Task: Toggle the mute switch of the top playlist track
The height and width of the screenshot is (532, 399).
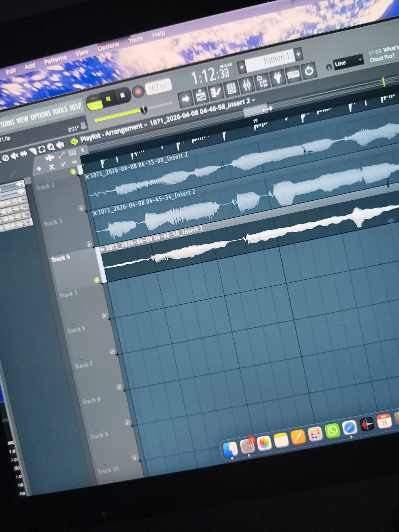Action: click(73, 172)
